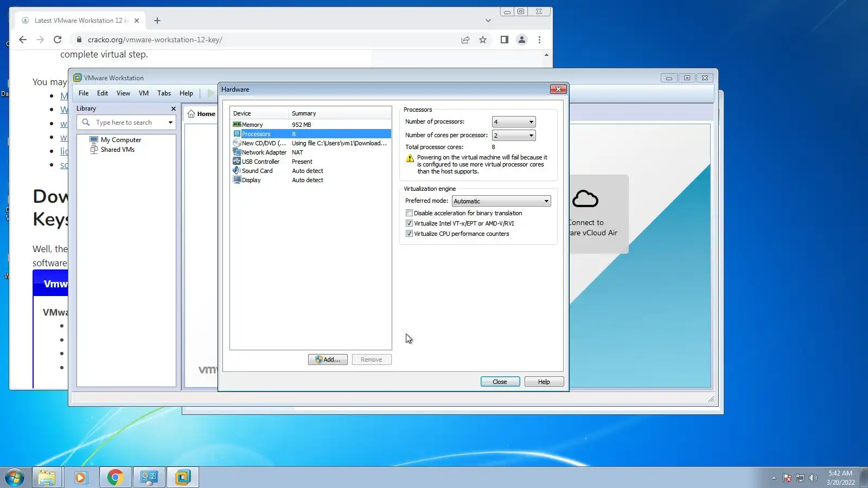
Task: Open the Chrome three-dot menu
Action: [539, 40]
